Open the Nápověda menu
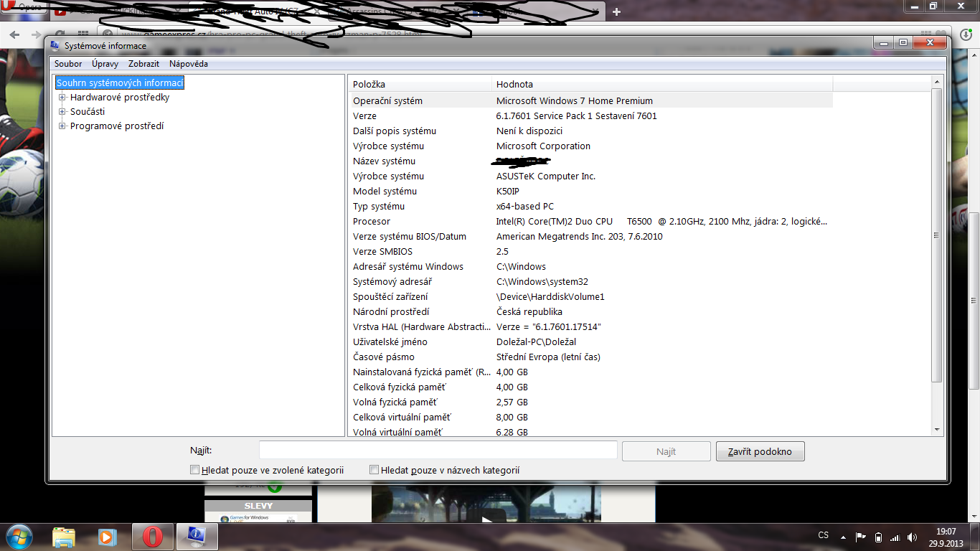 189,64
